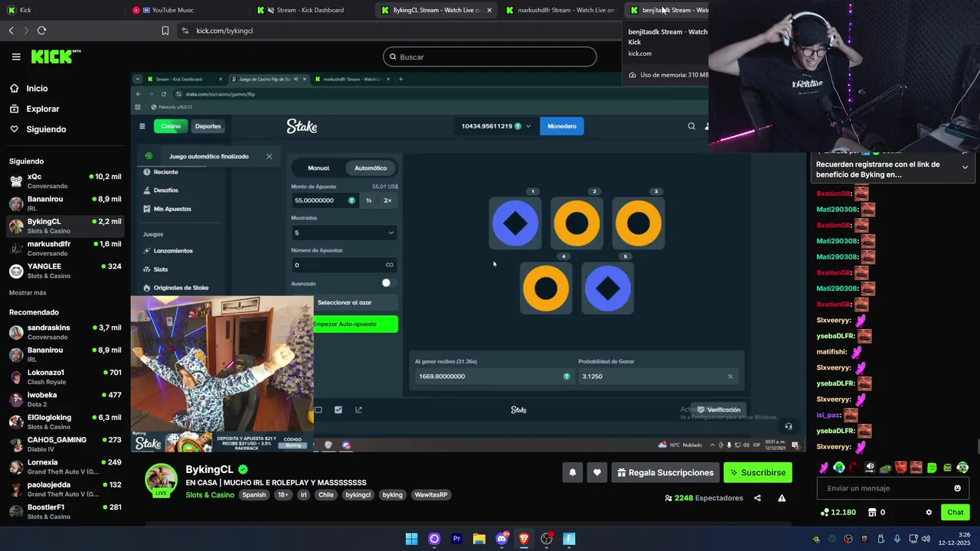Open the chat shop store icon

[871, 512]
